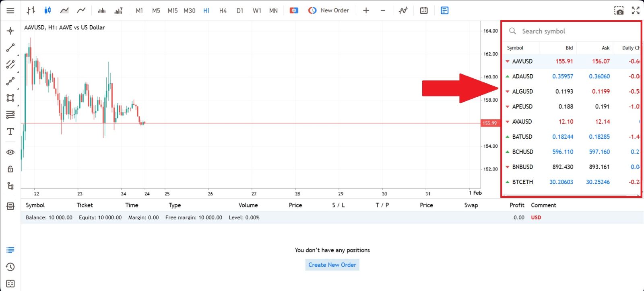Click the zoom out minus icon
This screenshot has width=644, height=291.
pyautogui.click(x=383, y=10)
